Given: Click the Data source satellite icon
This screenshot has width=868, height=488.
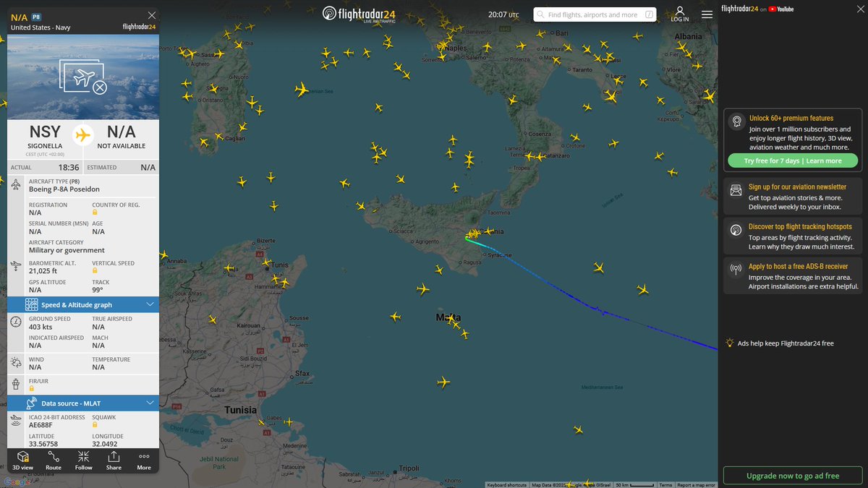Looking at the screenshot, I should click(x=31, y=403).
